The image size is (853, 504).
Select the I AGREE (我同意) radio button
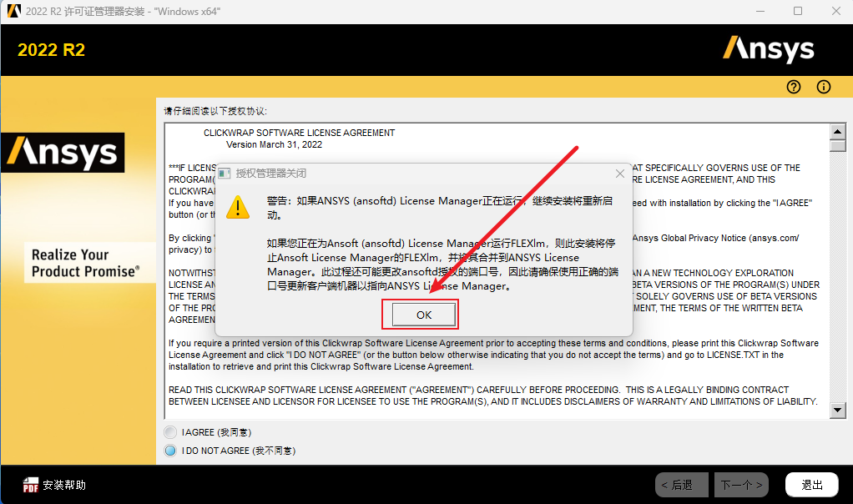171,432
